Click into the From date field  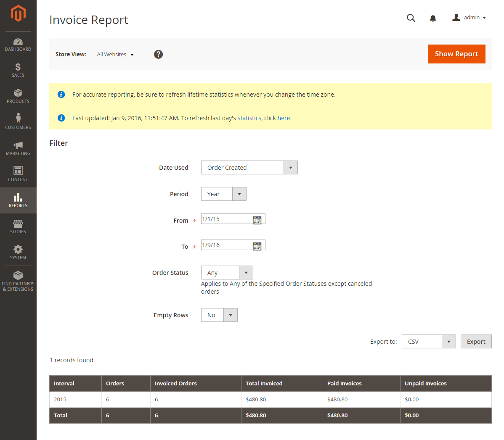227,219
